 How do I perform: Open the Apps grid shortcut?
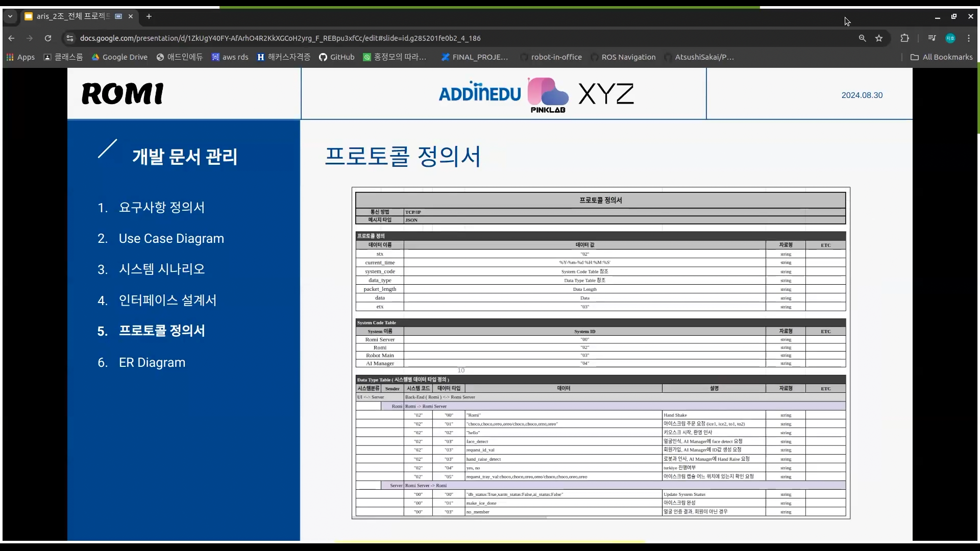point(21,57)
